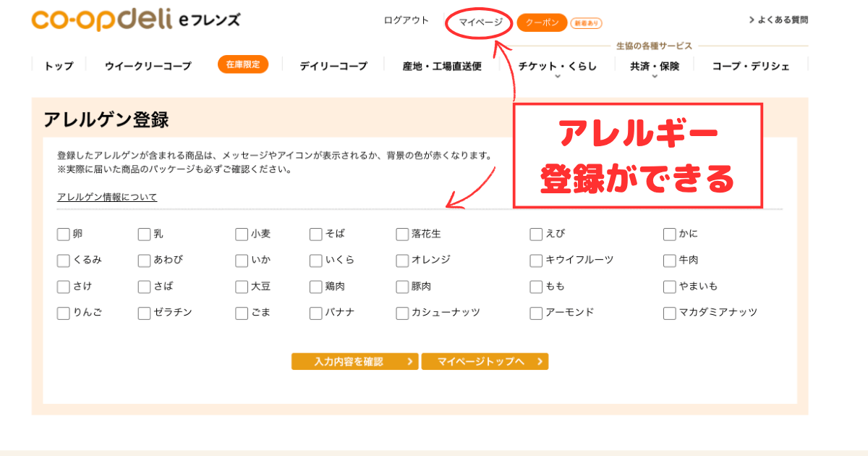Viewport: 868px width, 456px height.
Task: Switch to the デイリーコープ tab
Action: pos(332,64)
